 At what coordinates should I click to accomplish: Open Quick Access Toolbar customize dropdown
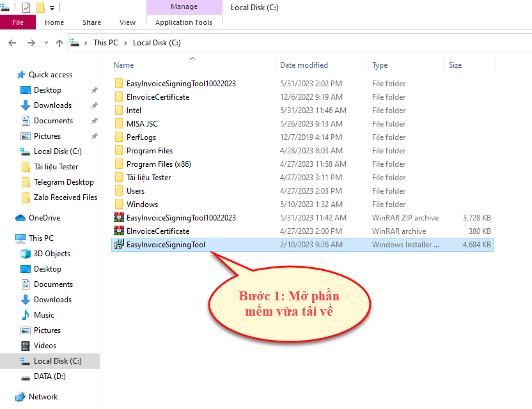(52, 8)
